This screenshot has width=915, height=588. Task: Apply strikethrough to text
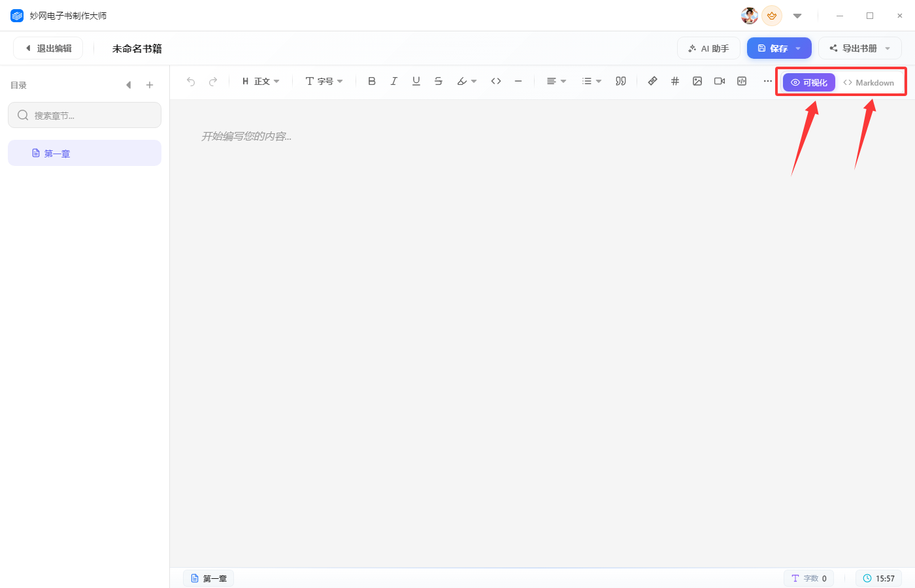point(439,81)
